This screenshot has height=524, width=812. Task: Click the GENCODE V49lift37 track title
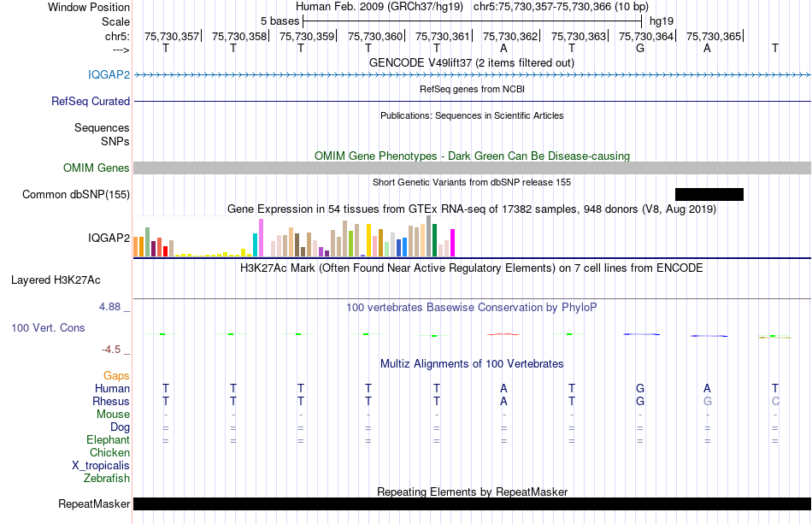coord(472,62)
